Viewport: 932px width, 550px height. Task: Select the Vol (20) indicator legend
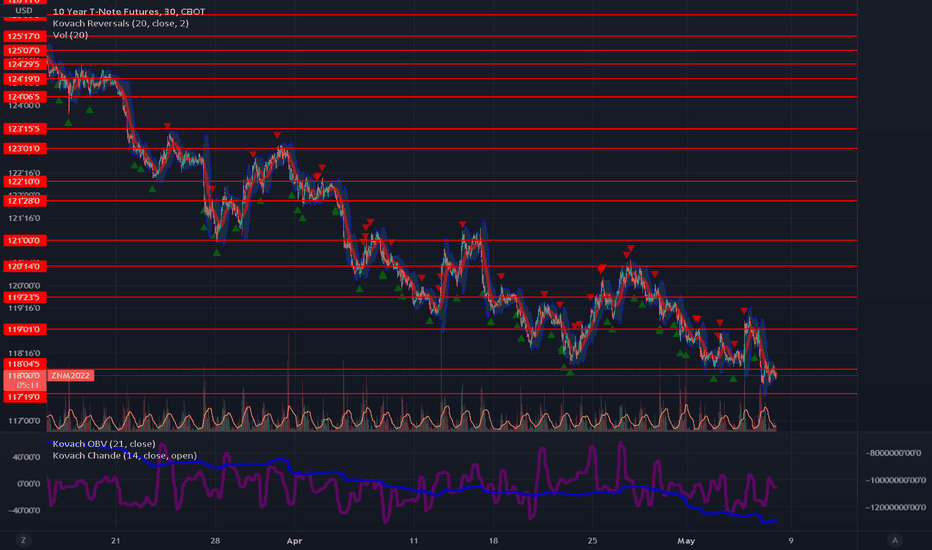coord(70,35)
